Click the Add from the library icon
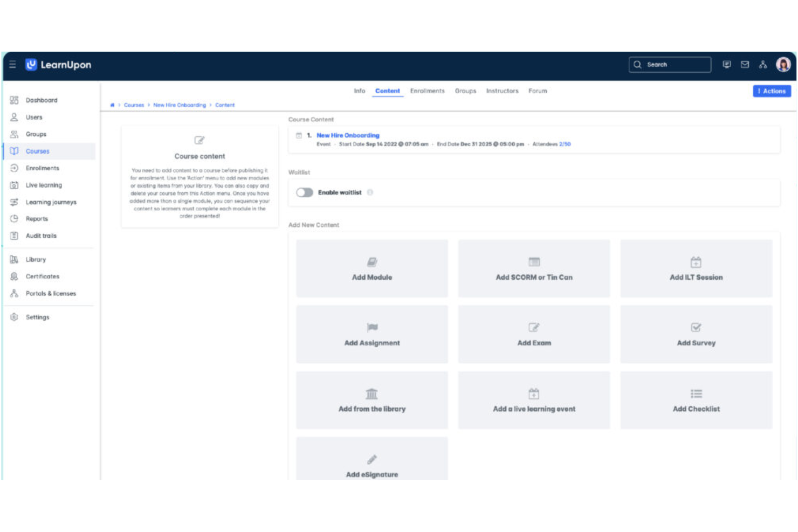Screen dimensions: 798x532 [x=372, y=393]
